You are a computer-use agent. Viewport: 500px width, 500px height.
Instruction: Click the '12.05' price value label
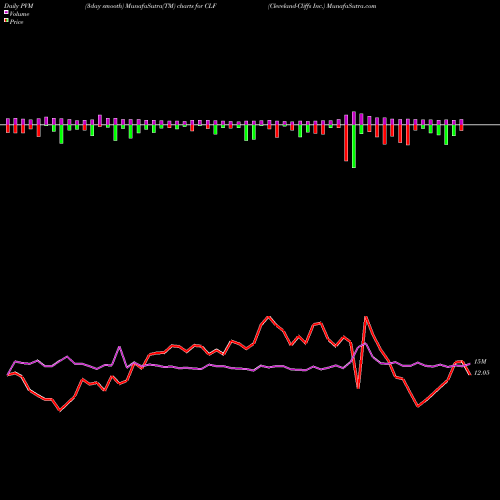482,373
